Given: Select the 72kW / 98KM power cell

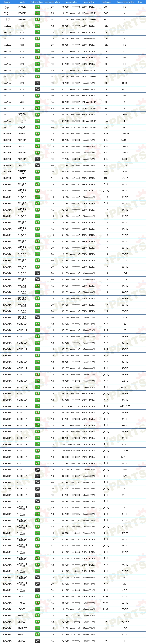Looking at the screenshot, I should 89,172.
